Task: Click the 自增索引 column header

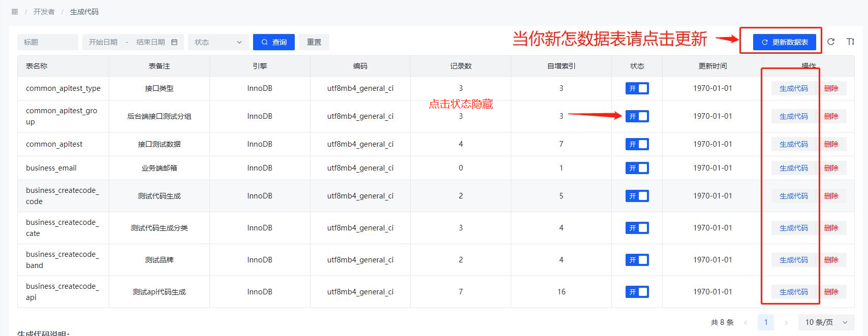Action: [x=561, y=66]
